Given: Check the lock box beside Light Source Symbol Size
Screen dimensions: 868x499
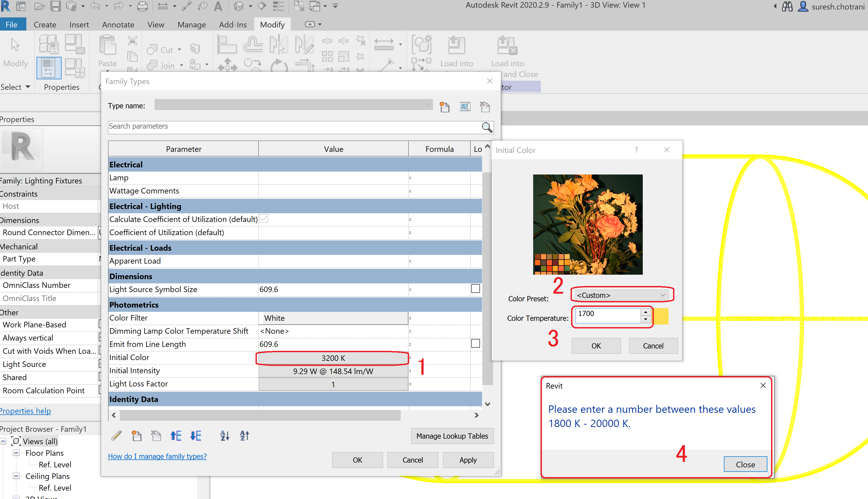Looking at the screenshot, I should tap(475, 289).
